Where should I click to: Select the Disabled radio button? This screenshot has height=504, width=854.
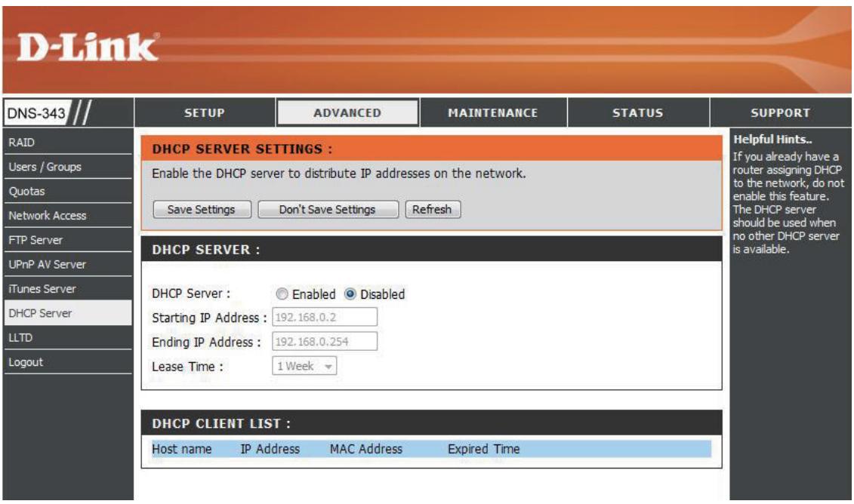tap(350, 294)
